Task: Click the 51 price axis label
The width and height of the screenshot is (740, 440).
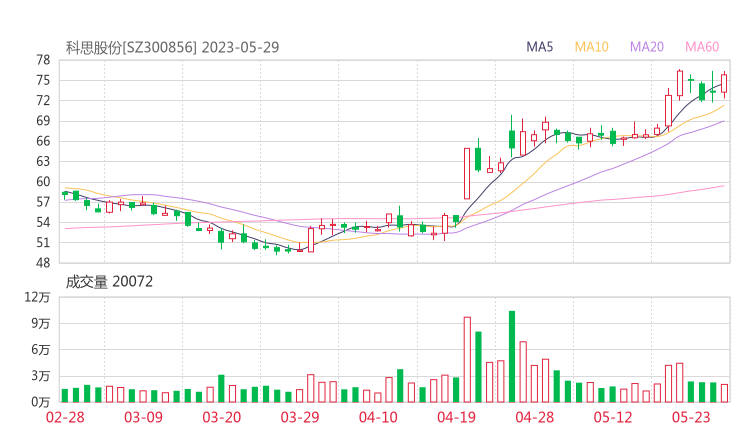Action: pyautogui.click(x=43, y=243)
